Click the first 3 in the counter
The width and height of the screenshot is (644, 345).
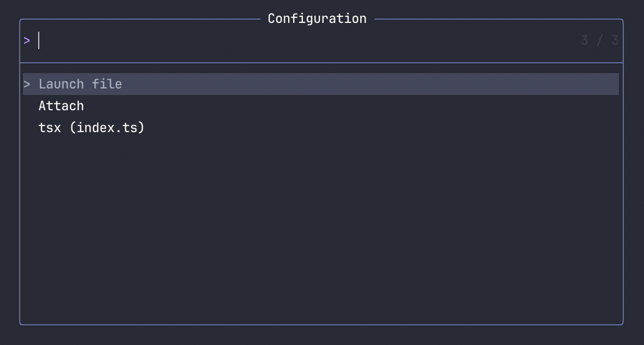pos(585,40)
